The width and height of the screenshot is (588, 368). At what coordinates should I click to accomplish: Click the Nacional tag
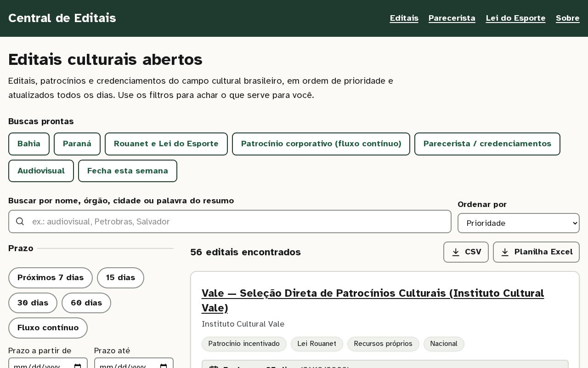(444, 344)
